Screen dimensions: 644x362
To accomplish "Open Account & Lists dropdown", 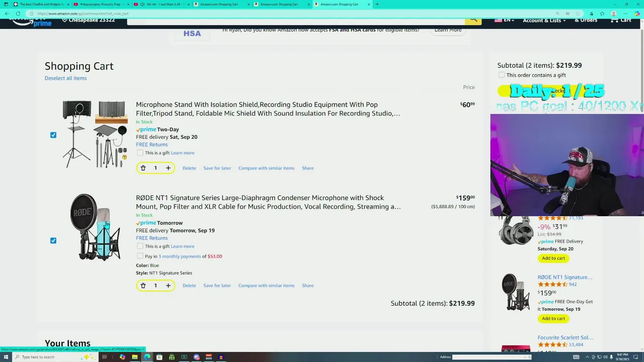I will coord(544,20).
